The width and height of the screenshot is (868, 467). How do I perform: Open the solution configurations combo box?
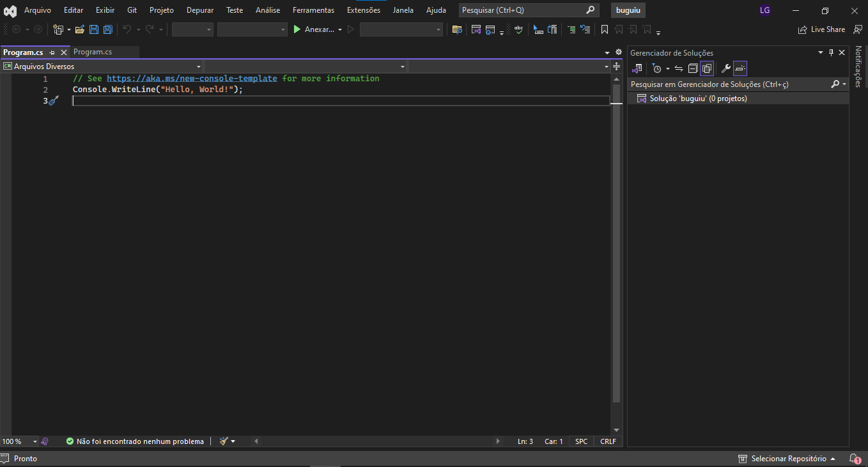192,29
